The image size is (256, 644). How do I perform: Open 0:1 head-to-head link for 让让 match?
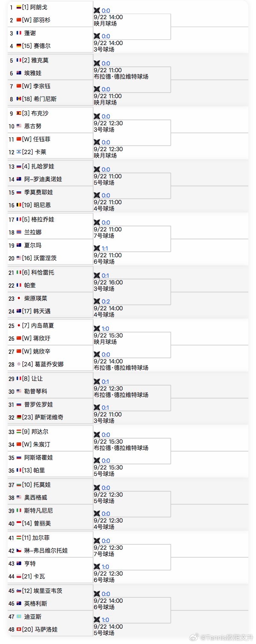coord(105,382)
